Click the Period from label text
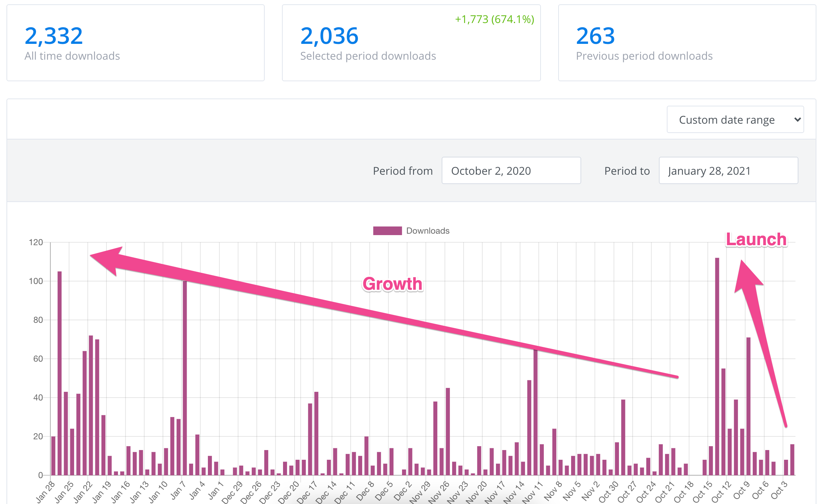The image size is (820, 504). (402, 171)
